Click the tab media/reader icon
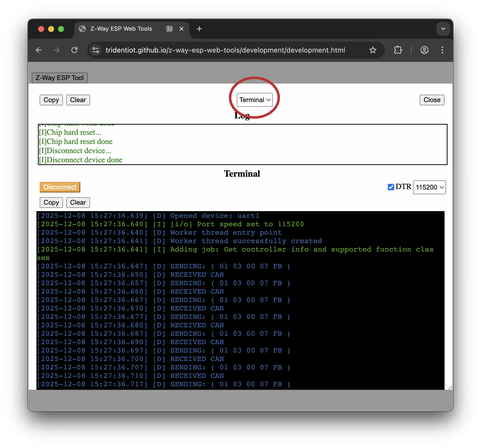Viewport: 481px width, 448px height. (x=170, y=29)
